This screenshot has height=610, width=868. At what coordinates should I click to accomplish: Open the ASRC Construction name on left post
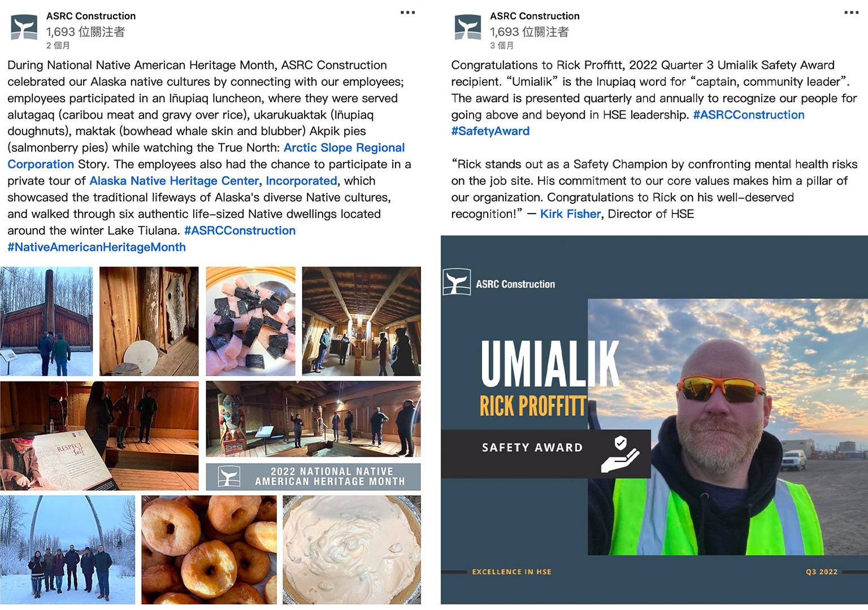click(x=91, y=16)
